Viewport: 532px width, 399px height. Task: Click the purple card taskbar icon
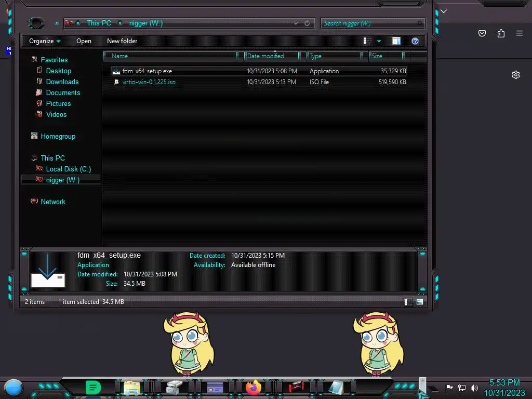[215, 388]
